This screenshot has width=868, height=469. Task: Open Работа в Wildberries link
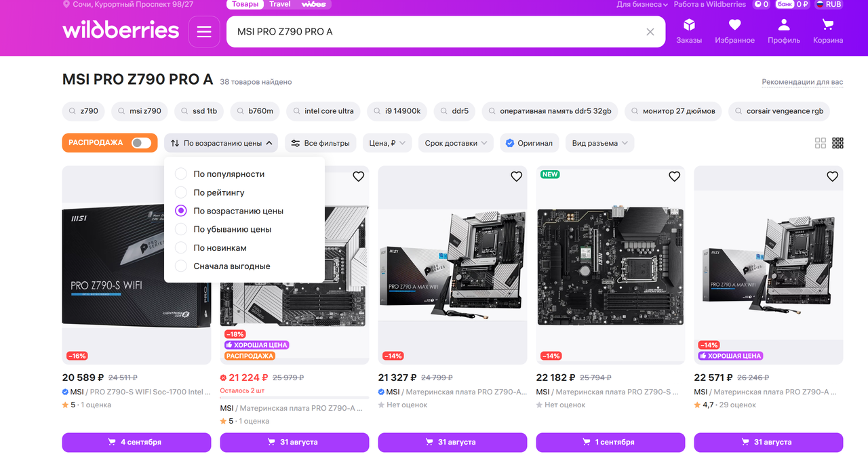pyautogui.click(x=709, y=4)
